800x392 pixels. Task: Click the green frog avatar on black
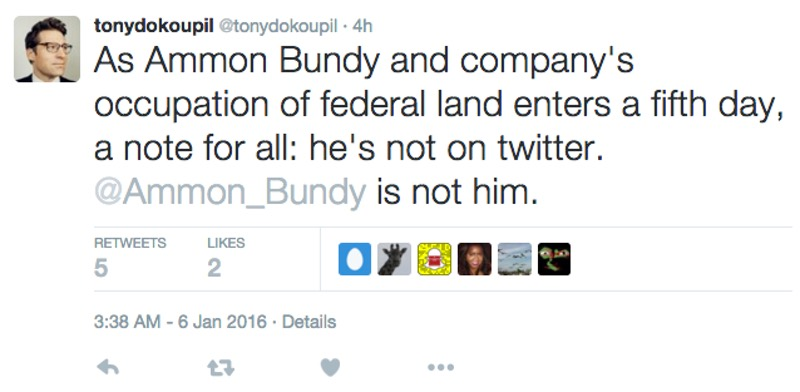tap(554, 259)
